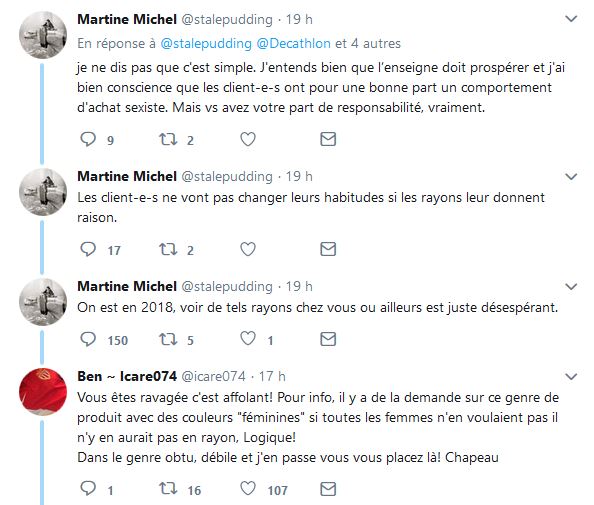
Task: Like the tweet with 17 replies
Action: [248, 249]
